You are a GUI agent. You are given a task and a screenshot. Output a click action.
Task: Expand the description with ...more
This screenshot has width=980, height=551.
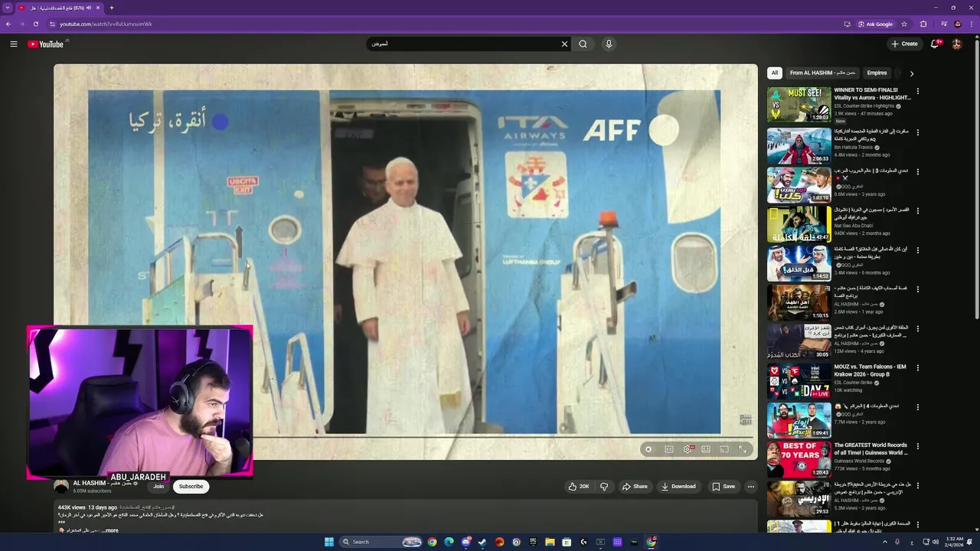(109, 530)
